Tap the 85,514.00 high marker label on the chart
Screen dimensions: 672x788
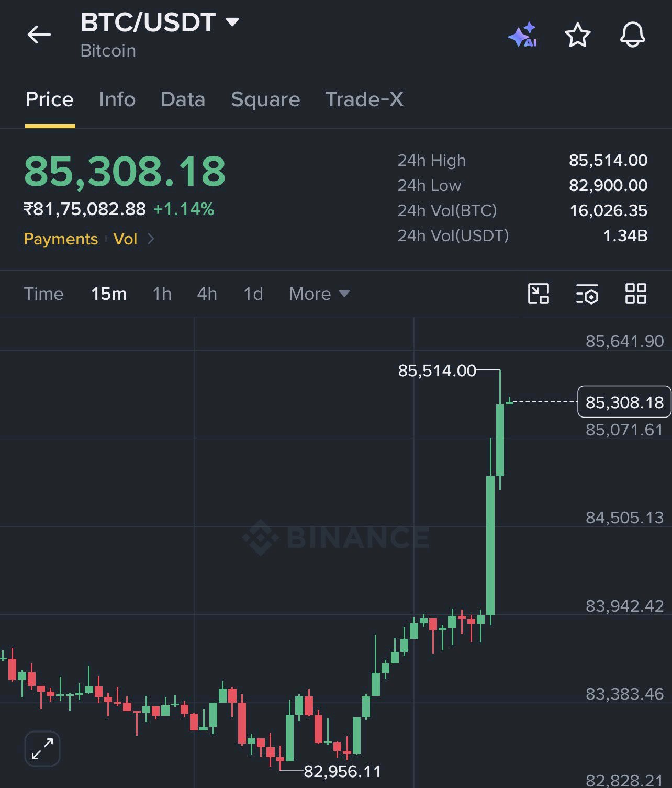coord(437,370)
